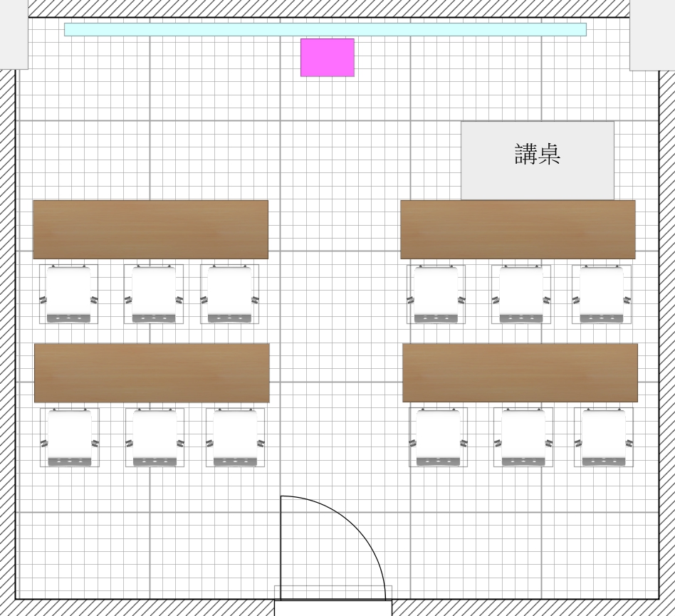Select leftmost chair under the upper-left table
Image resolution: width=675 pixels, height=616 pixels.
[x=68, y=294]
